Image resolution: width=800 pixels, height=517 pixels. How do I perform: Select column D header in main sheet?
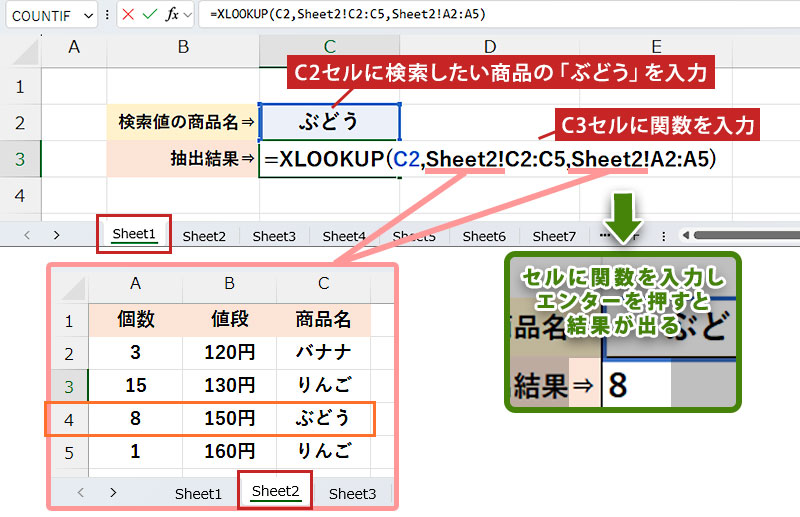490,47
